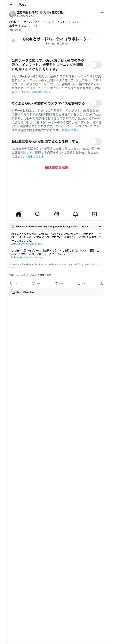113x644 pixels.
Task: Open help.x.com/ja/using-x link
Action: (x=27, y=244)
